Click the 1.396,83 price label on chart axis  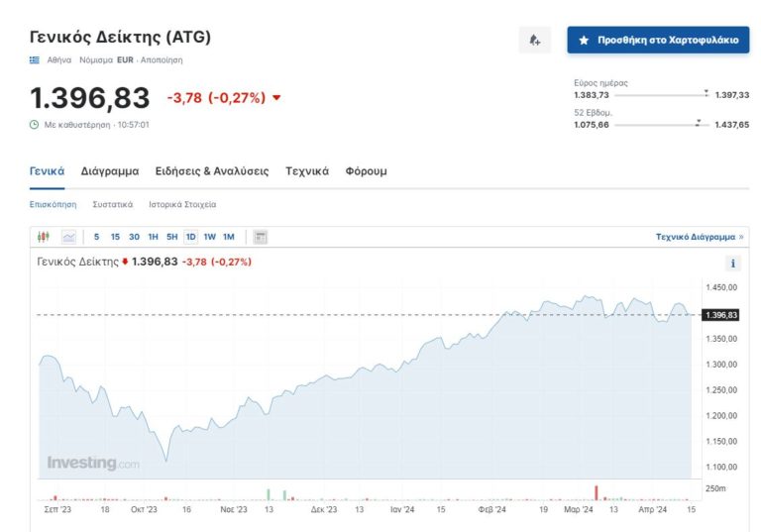coord(720,315)
